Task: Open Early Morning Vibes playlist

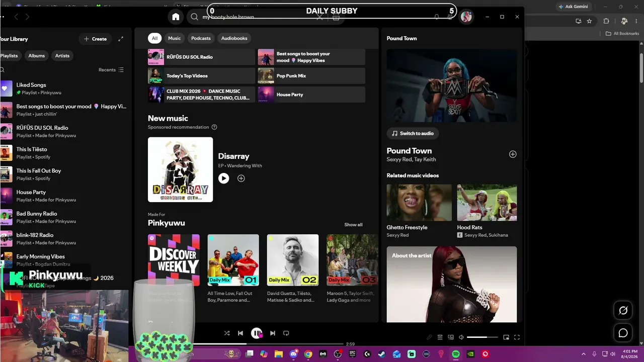Action: tap(64, 260)
